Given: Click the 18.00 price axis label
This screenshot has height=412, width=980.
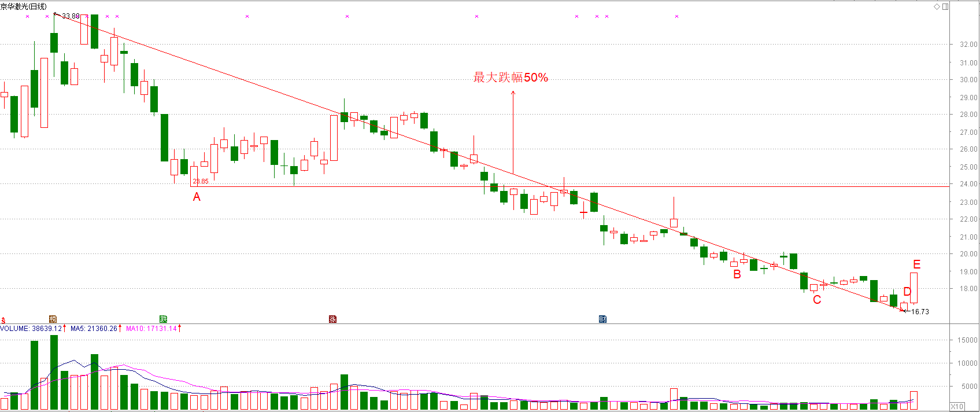Looking at the screenshot, I should click(968, 289).
